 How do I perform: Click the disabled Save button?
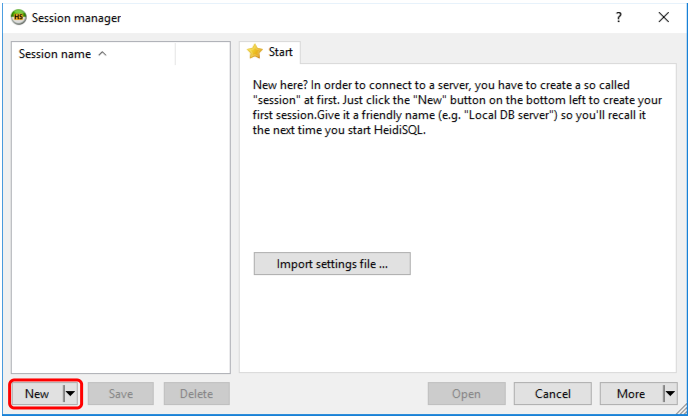click(x=121, y=393)
